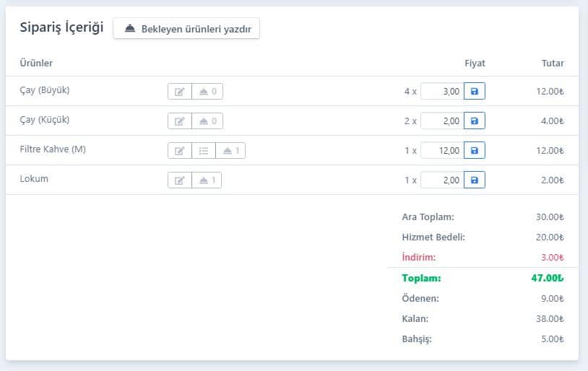Focus the Lokum price input field
Screen dimensions: 588x371
(x=443, y=180)
